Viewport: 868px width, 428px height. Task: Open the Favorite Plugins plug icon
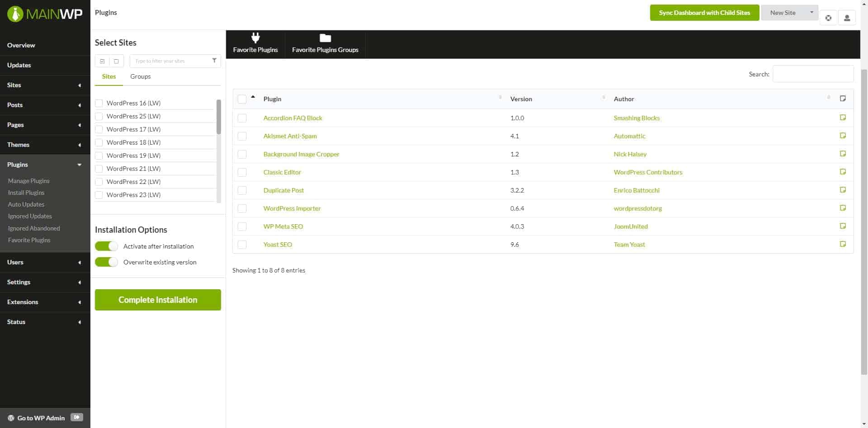tap(255, 38)
